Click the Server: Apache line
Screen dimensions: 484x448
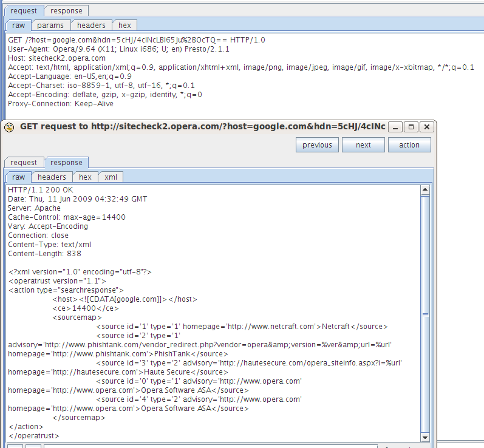tap(34, 208)
